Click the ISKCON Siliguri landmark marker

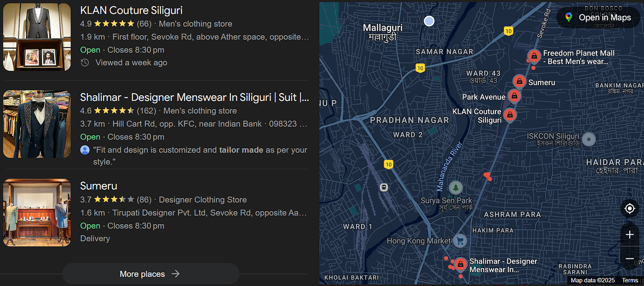point(589,139)
